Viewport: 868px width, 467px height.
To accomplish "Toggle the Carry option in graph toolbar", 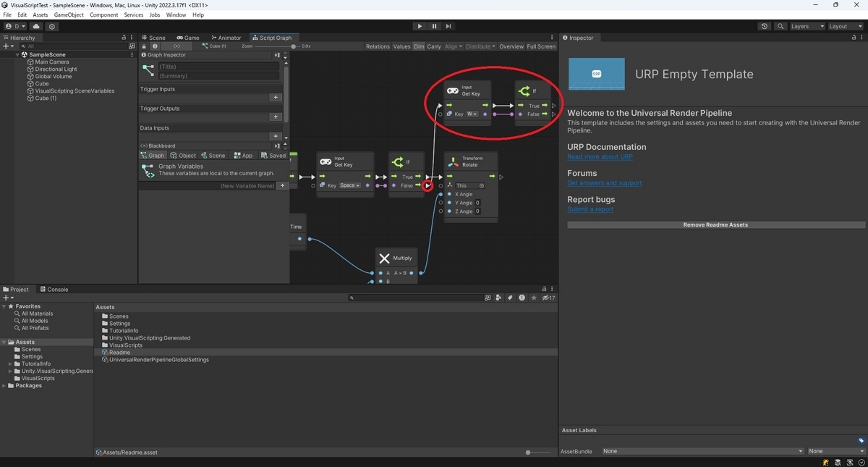I will (434, 46).
